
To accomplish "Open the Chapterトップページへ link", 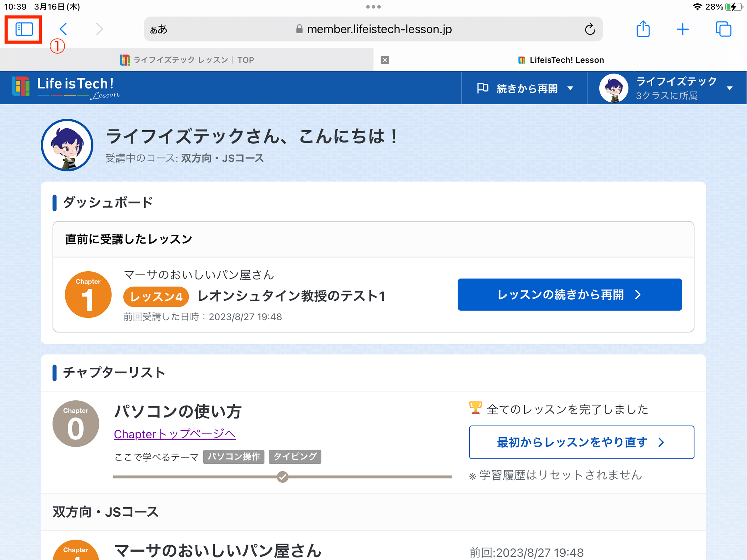I will pos(175,434).
